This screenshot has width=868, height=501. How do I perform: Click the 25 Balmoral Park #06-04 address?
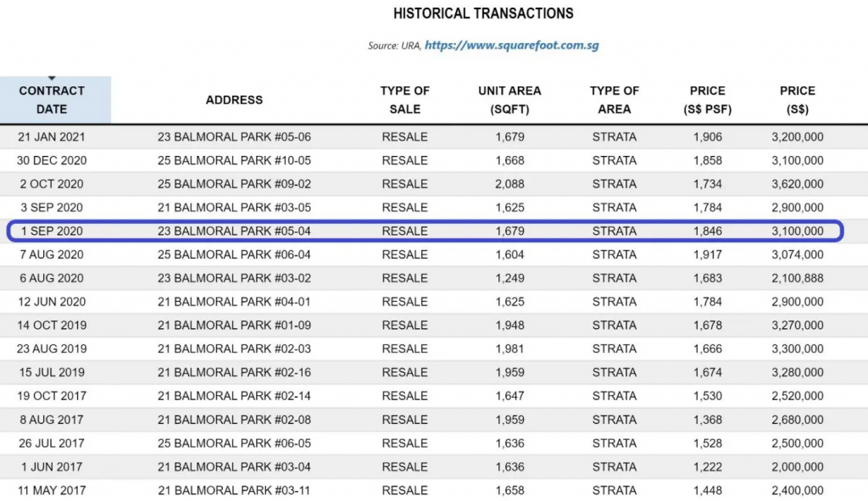[x=234, y=254]
